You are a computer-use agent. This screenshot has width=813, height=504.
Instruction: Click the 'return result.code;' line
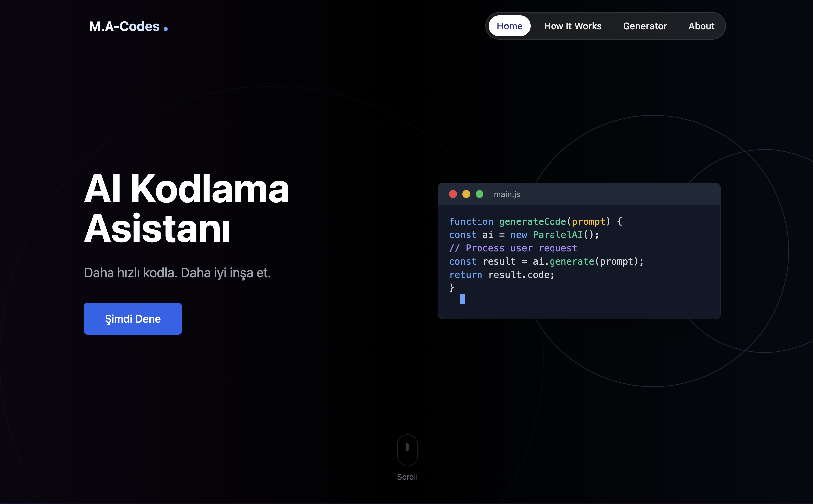(501, 275)
